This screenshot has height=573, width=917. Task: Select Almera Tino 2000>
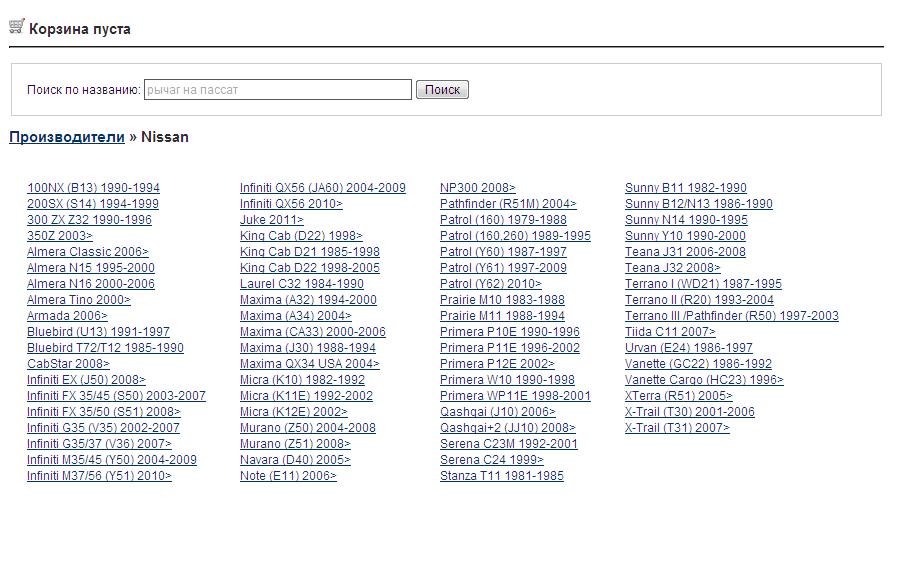79,300
